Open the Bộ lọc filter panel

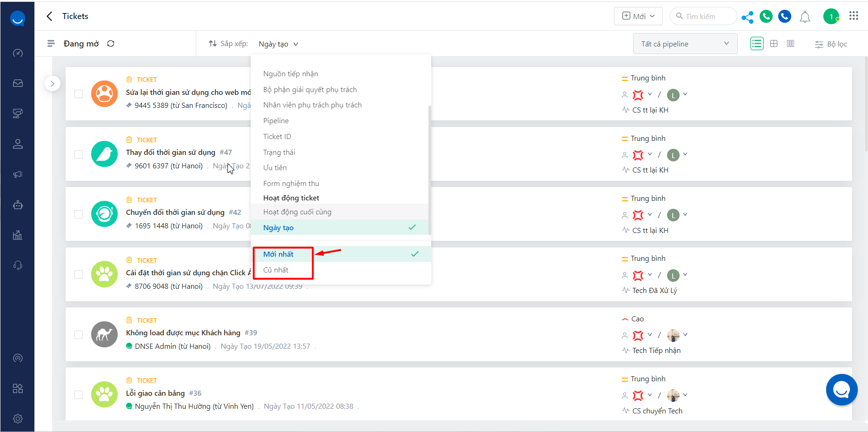click(831, 44)
